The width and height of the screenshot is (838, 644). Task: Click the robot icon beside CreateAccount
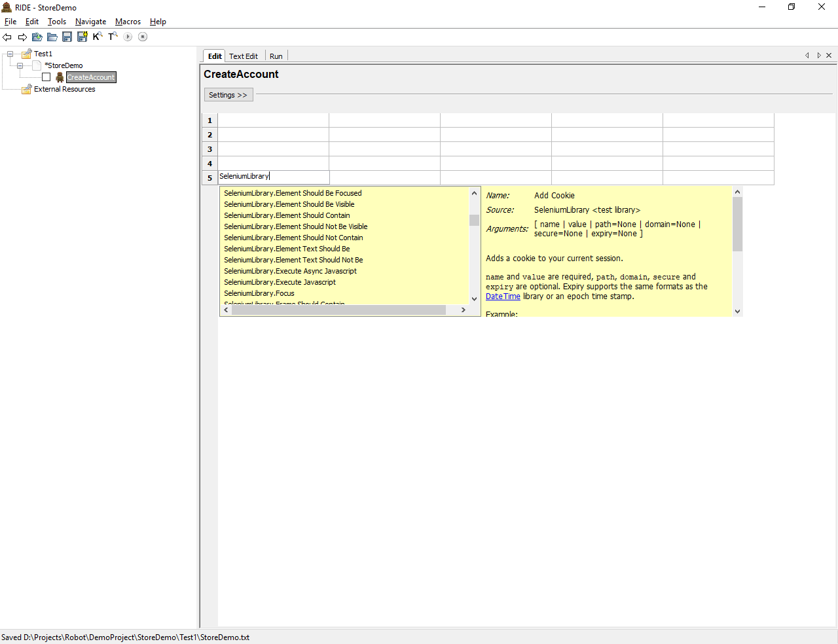(60, 77)
